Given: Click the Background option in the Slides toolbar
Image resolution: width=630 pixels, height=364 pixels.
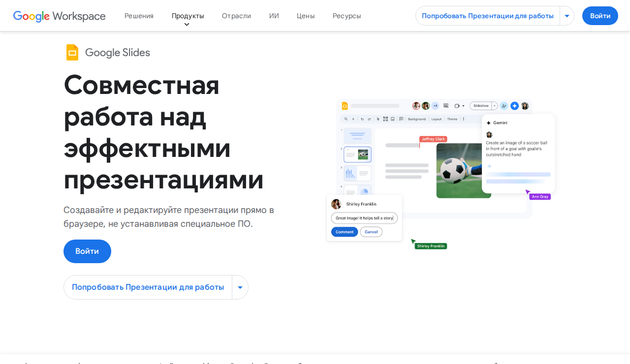Looking at the screenshot, I should coord(417,119).
